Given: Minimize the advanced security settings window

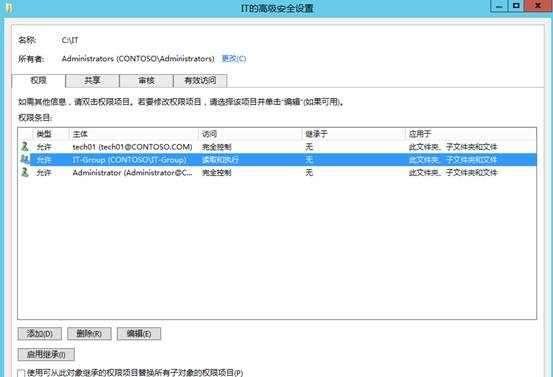Looking at the screenshot, I should coord(499,6).
